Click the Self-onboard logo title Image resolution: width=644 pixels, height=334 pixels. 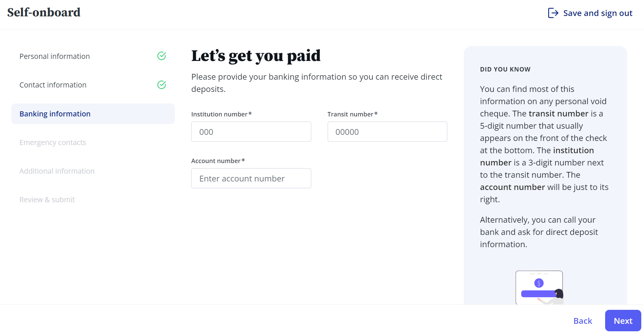[x=44, y=13]
